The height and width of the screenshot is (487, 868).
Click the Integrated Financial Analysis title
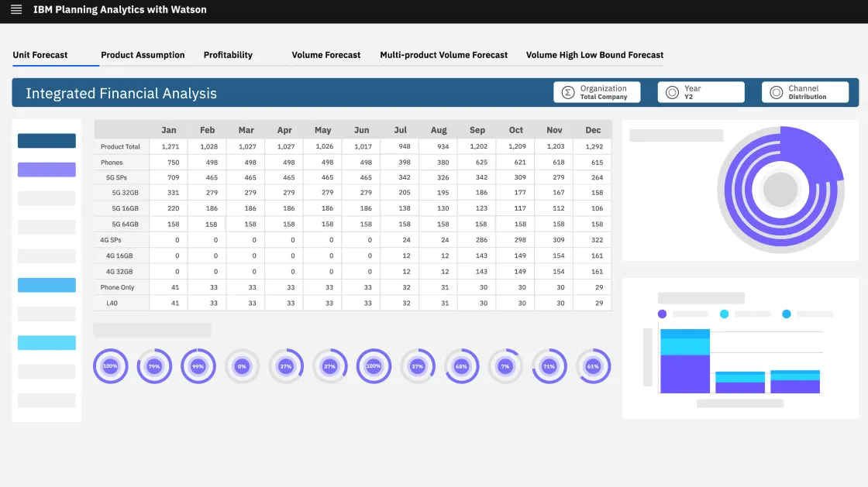[x=121, y=93]
